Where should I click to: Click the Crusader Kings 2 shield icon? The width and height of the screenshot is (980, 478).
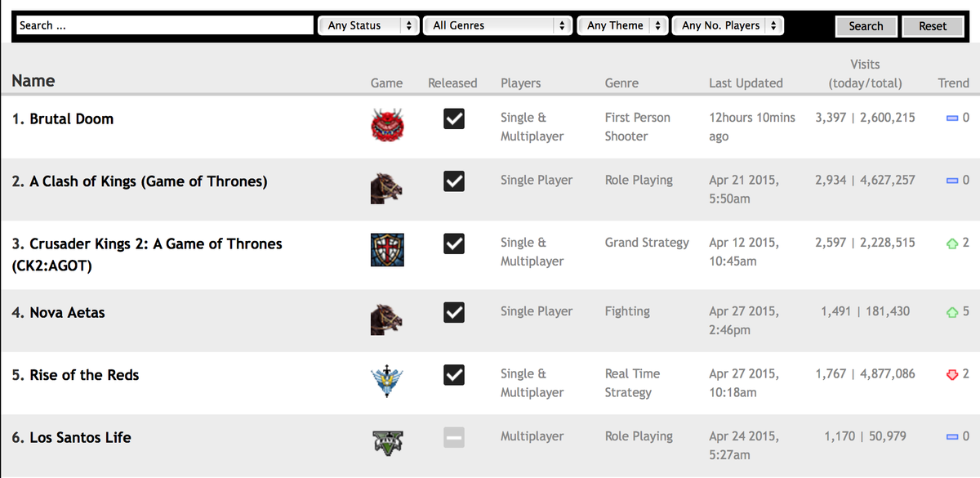pos(386,249)
